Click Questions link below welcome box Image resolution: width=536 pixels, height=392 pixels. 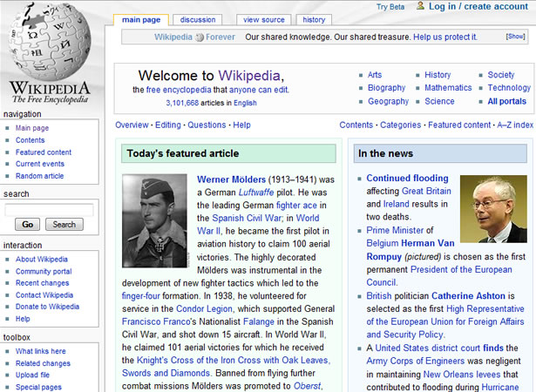(x=207, y=125)
